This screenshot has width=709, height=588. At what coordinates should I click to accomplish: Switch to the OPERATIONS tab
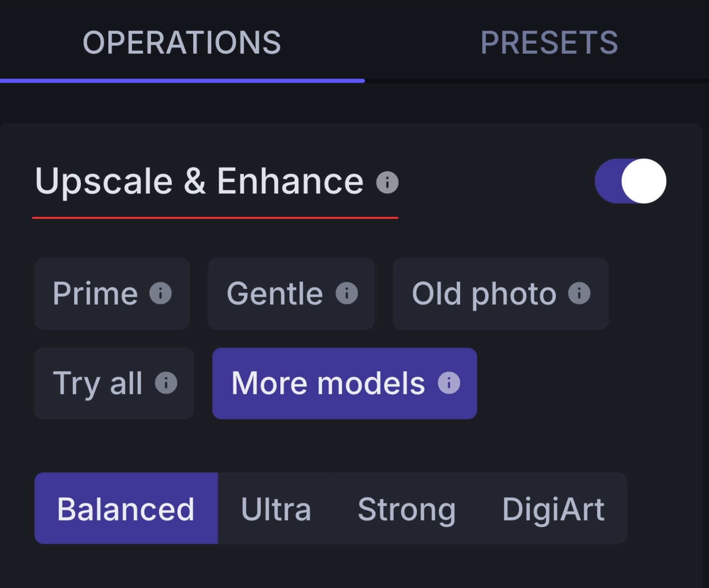click(x=182, y=43)
